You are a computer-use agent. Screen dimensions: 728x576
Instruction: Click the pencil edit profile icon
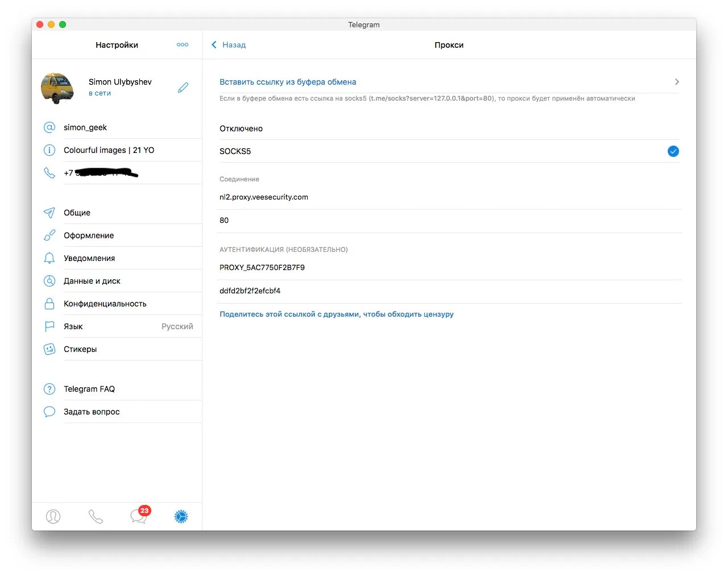pos(183,88)
